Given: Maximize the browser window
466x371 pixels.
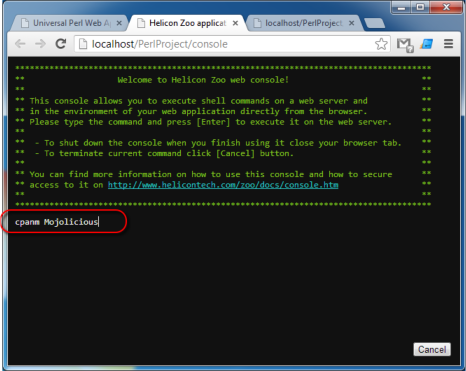Looking at the screenshot, I should click(x=420, y=7).
